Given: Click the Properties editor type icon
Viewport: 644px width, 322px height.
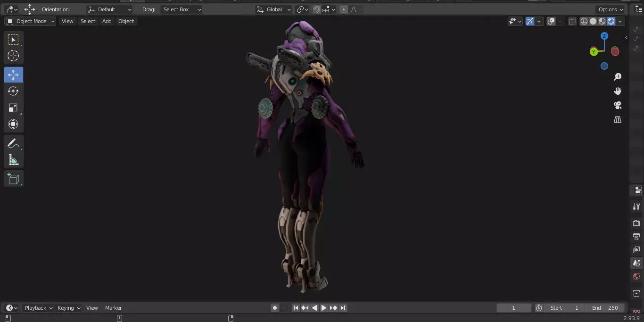Looking at the screenshot, I should coord(638,190).
